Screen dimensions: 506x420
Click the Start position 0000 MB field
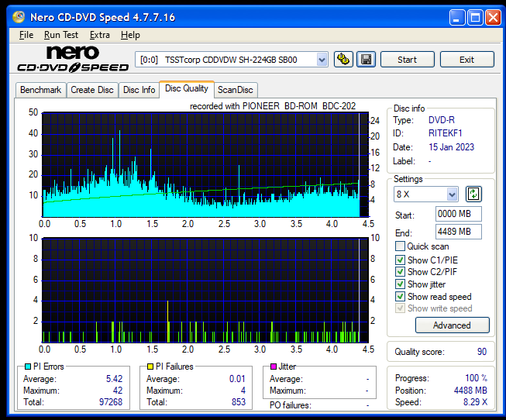point(458,214)
